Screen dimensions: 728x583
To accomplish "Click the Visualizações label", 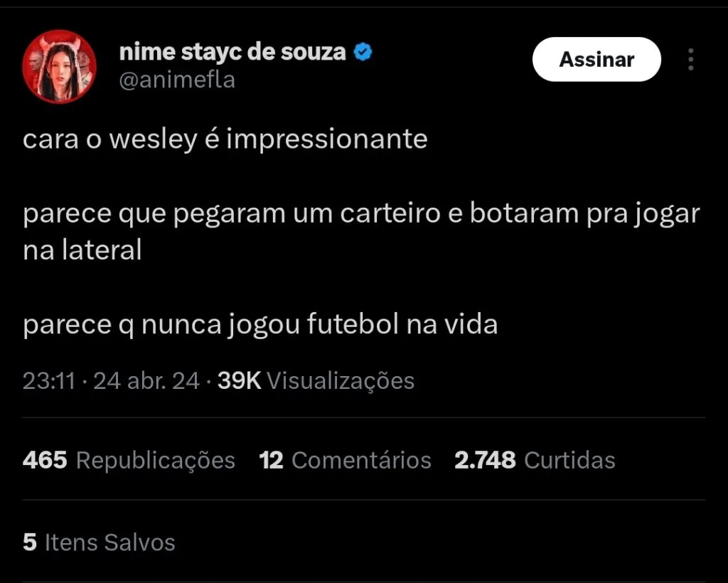I will pos(341,381).
